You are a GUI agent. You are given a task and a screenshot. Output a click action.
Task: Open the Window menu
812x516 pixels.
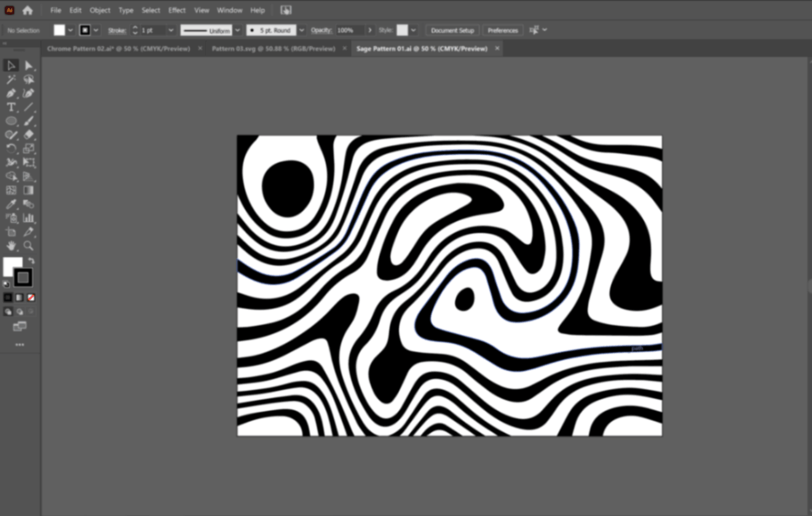[x=229, y=10]
